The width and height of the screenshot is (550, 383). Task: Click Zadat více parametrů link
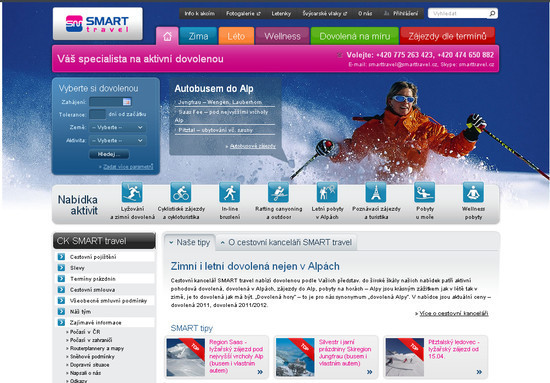click(128, 167)
